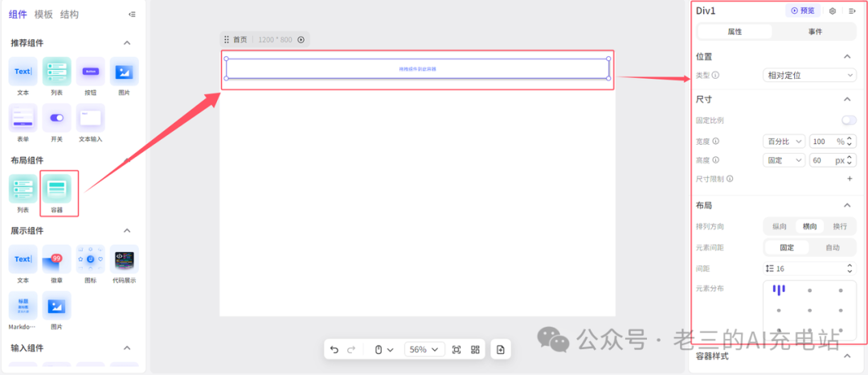Click the redo arrow in bottom toolbar
The width and height of the screenshot is (868, 375).
[351, 349]
